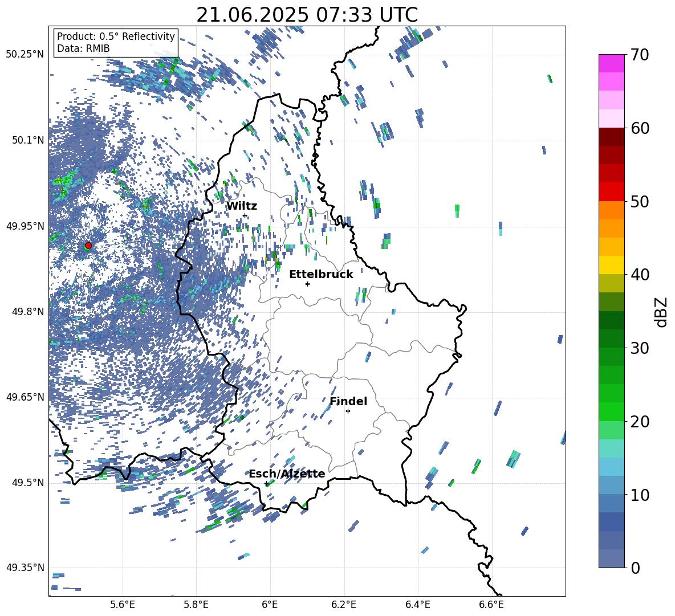This screenshot has height=616, width=675.
Task: Click the title 21.06.2025 07:33 UTC
Action: [307, 15]
